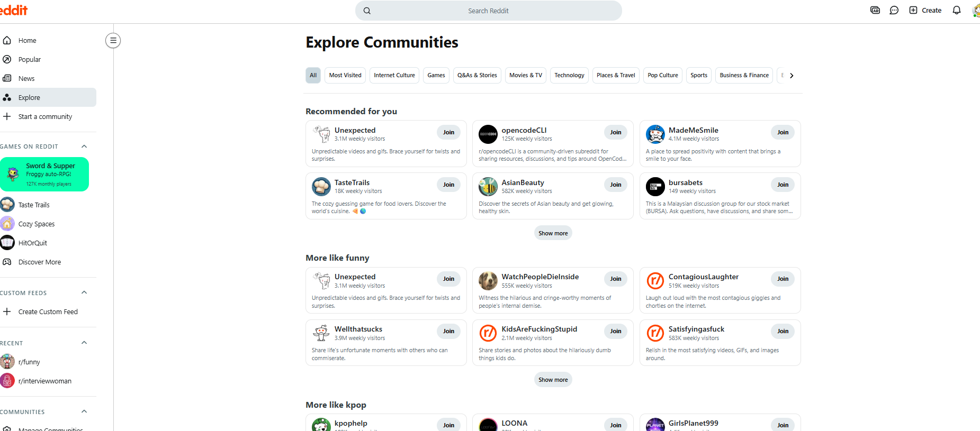Select the Places & Travel tab
Viewport: 980px width, 431px height.
[x=616, y=75]
